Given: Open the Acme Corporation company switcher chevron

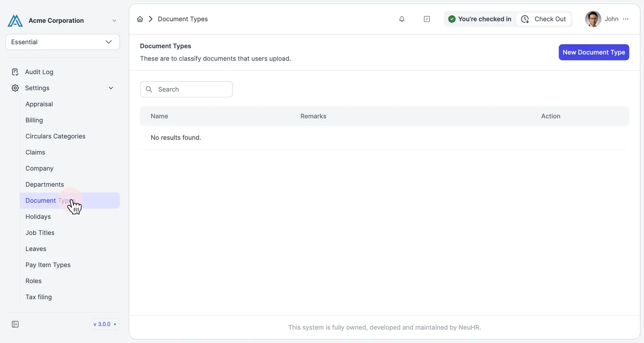Looking at the screenshot, I should click(x=114, y=21).
